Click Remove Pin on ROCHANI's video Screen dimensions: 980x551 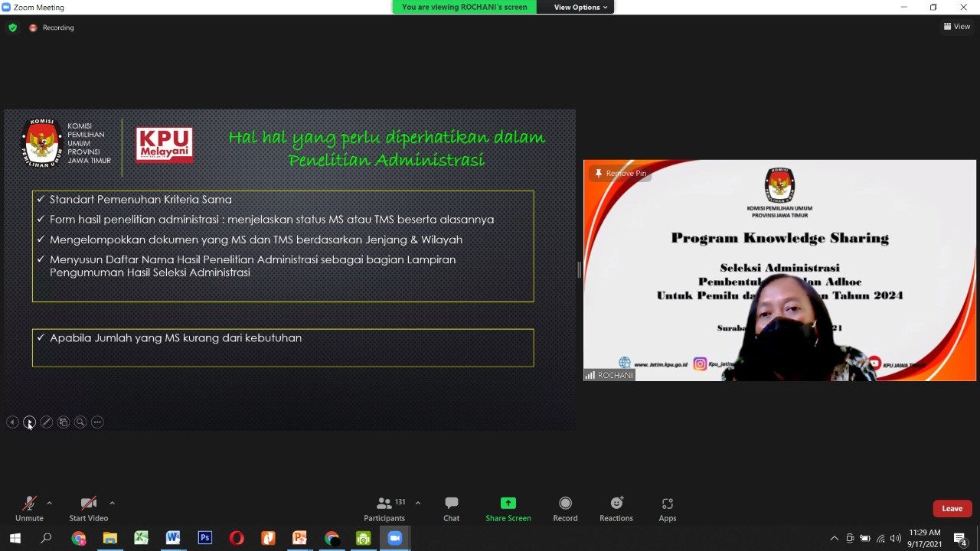pyautogui.click(x=620, y=174)
